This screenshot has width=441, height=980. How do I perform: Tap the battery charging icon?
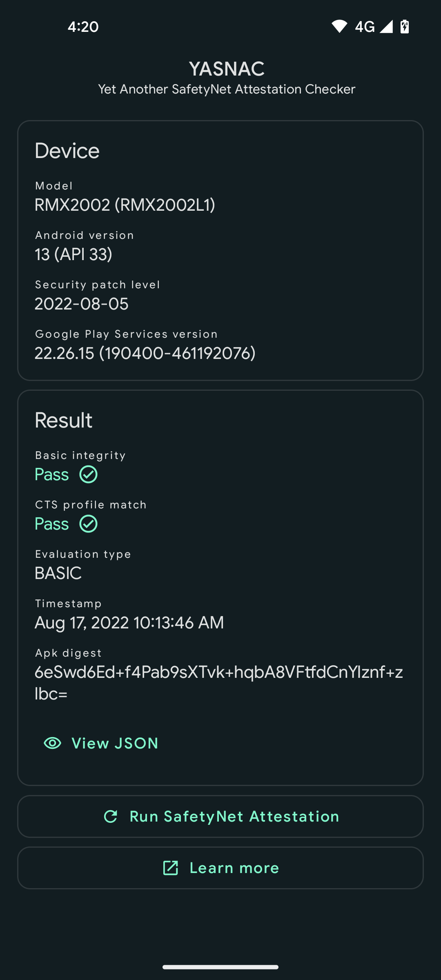click(x=405, y=27)
